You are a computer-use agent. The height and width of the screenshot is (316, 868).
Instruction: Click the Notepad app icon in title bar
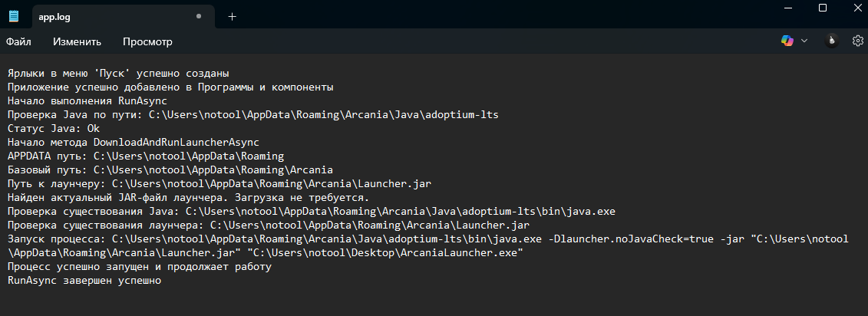13,16
